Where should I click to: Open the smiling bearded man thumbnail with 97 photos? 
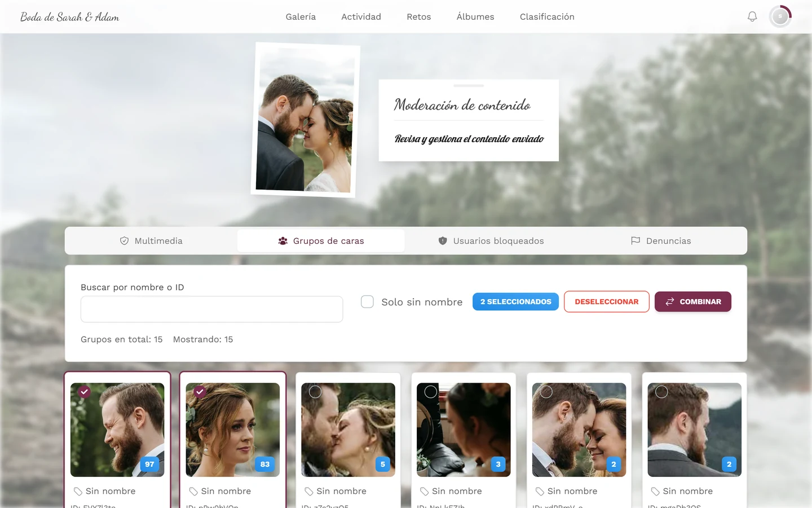point(117,430)
